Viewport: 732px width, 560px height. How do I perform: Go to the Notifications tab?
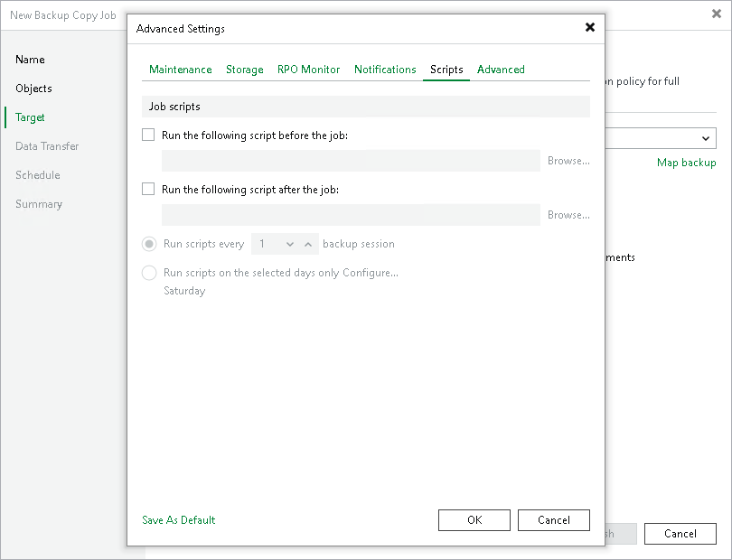pyautogui.click(x=385, y=69)
